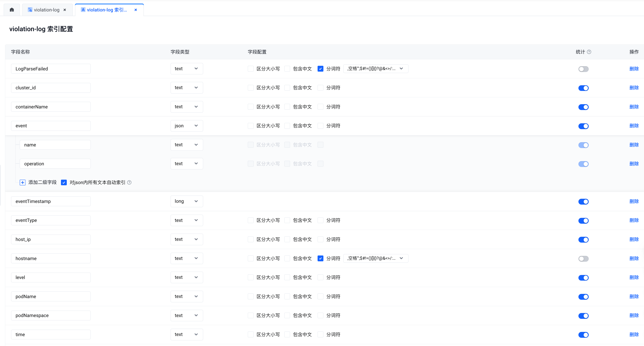Click the host_ip field name input
644x346 pixels.
tap(51, 239)
